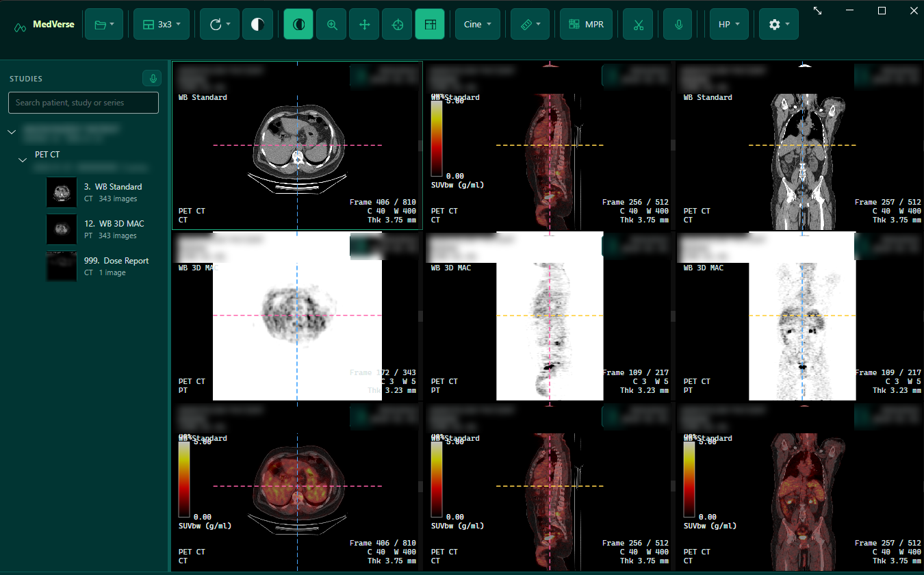Toggle the window/level contrast tool

coord(299,25)
